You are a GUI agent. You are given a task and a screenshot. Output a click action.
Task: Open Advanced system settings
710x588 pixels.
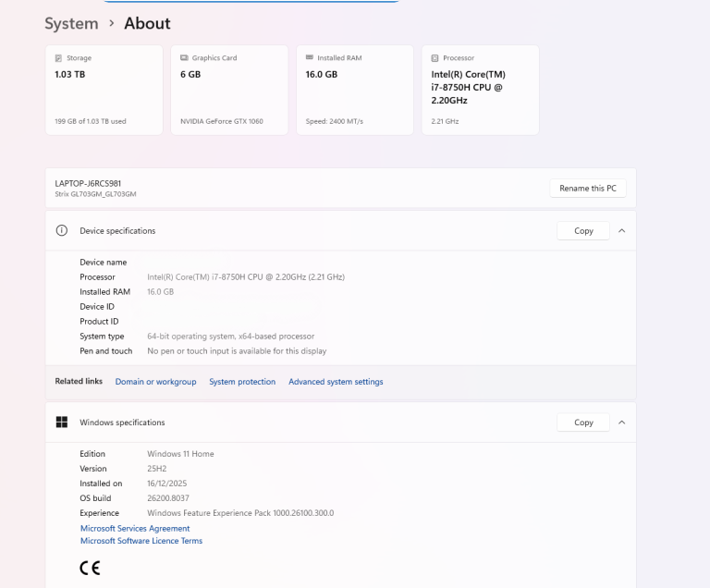point(336,382)
